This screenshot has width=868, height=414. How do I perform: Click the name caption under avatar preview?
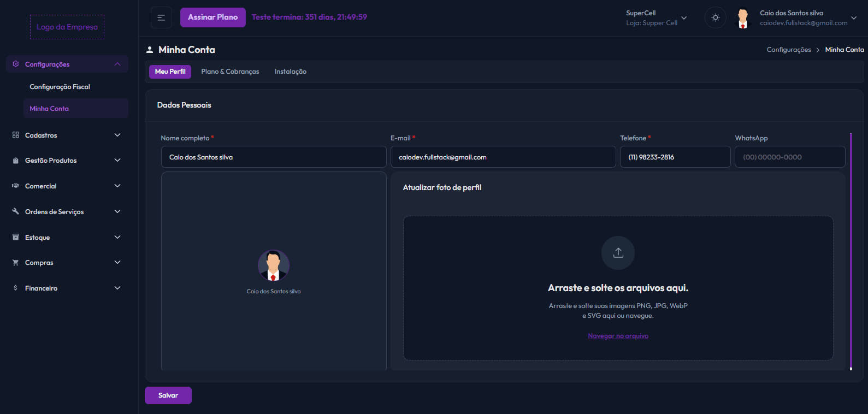[x=274, y=292]
